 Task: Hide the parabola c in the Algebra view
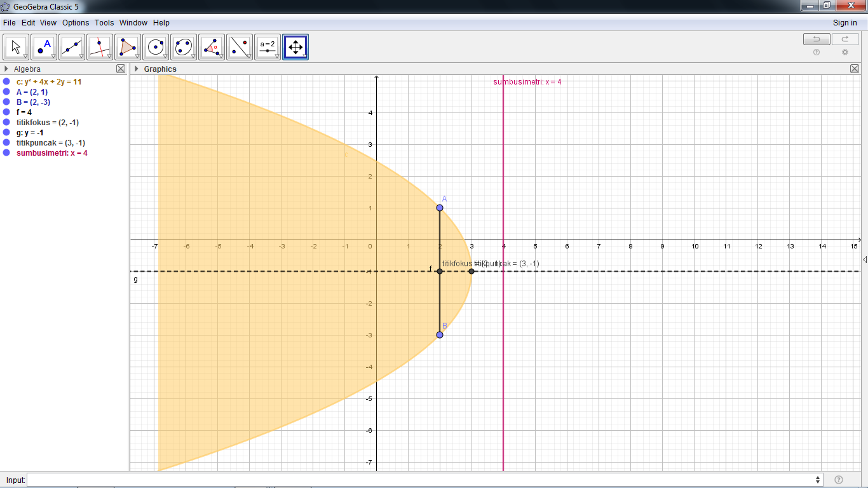tap(6, 81)
